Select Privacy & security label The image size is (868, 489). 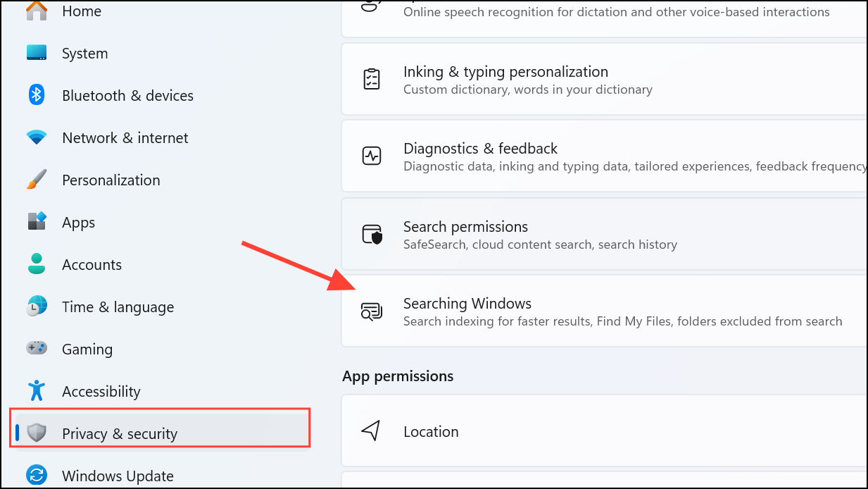point(120,434)
